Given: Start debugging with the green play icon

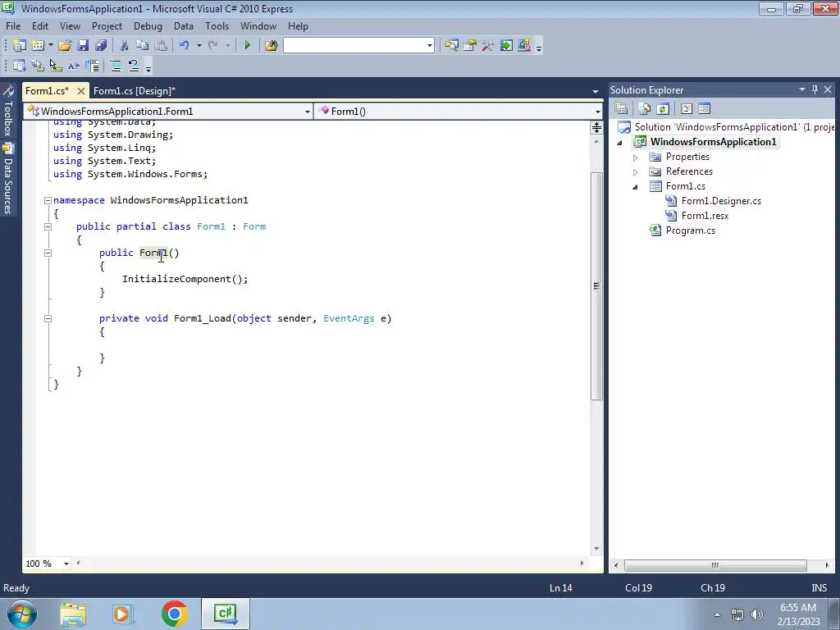Looking at the screenshot, I should (247, 46).
